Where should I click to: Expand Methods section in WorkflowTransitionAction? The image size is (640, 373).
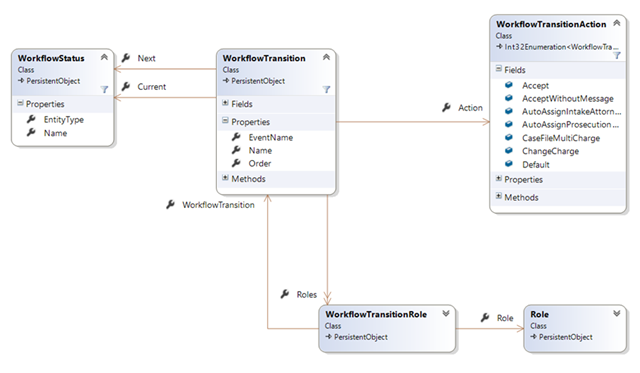[498, 196]
